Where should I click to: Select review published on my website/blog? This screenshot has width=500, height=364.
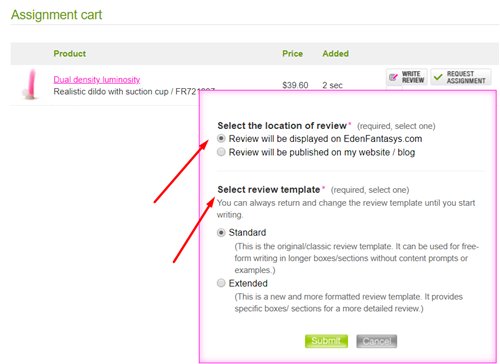point(221,152)
